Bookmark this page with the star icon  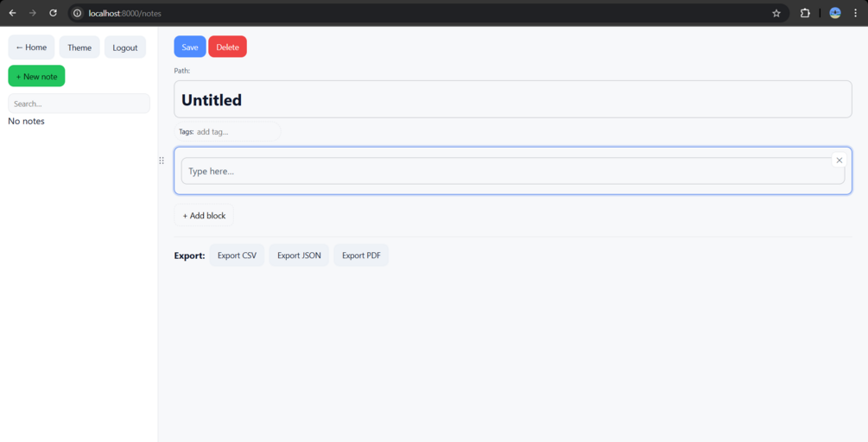click(776, 13)
